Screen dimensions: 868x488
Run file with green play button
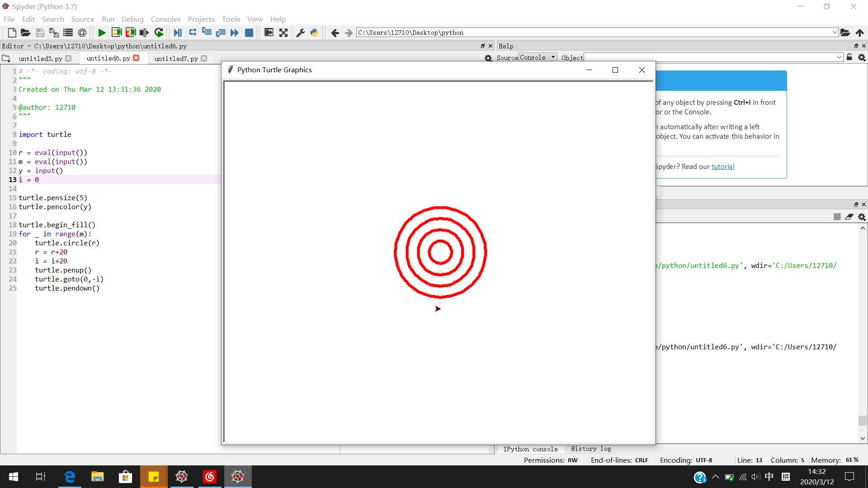click(x=102, y=33)
